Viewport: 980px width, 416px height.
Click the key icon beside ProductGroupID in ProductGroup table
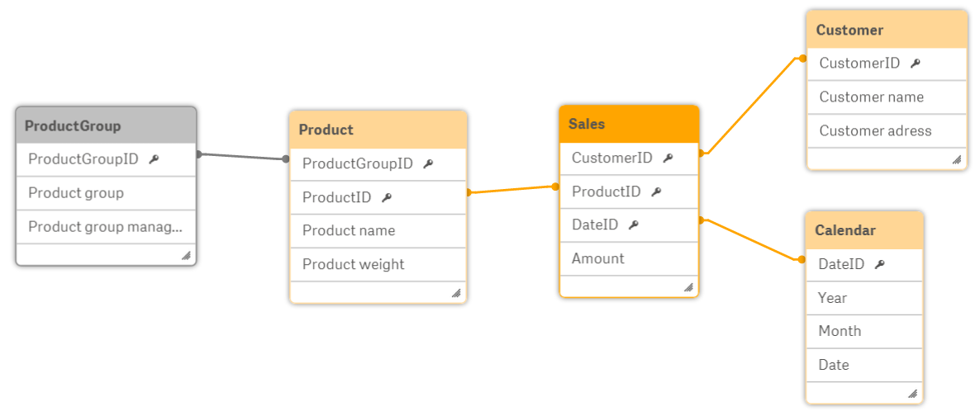coord(154,159)
